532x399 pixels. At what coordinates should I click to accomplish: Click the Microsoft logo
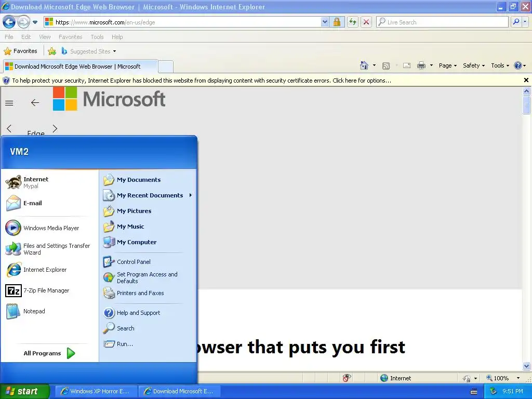pyautogui.click(x=109, y=99)
